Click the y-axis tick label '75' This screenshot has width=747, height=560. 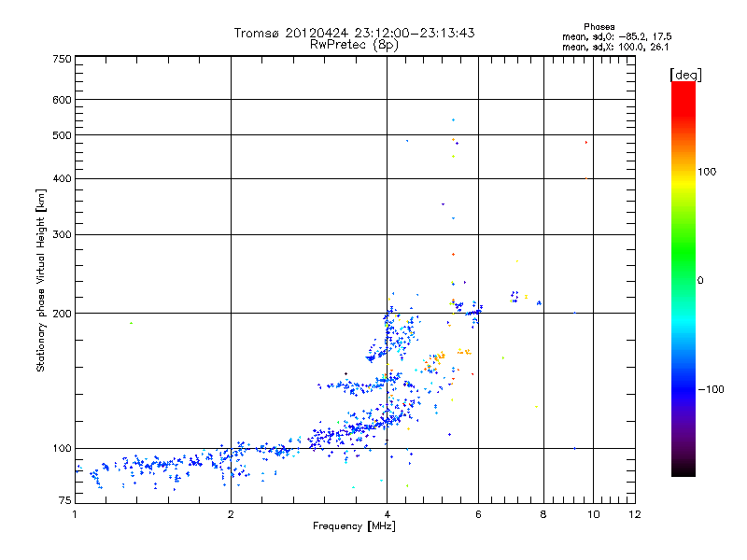[65, 500]
